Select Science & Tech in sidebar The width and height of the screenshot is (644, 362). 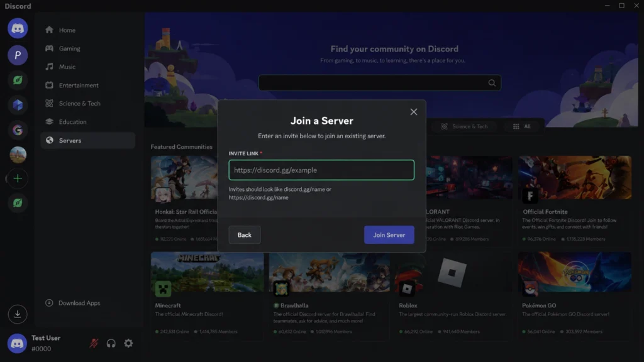pyautogui.click(x=87, y=104)
